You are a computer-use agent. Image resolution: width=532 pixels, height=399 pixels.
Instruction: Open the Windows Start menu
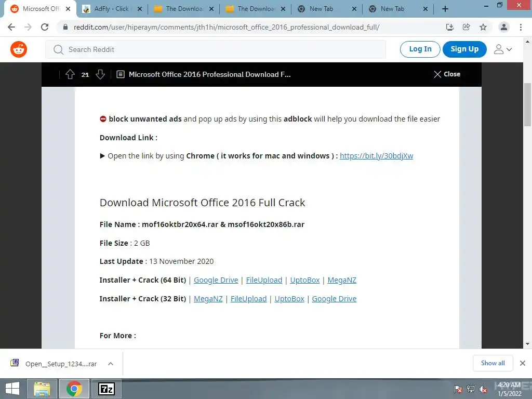12,389
